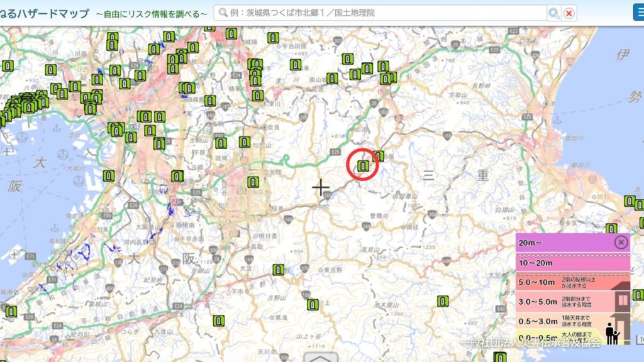Click the address search input field

(x=384, y=13)
